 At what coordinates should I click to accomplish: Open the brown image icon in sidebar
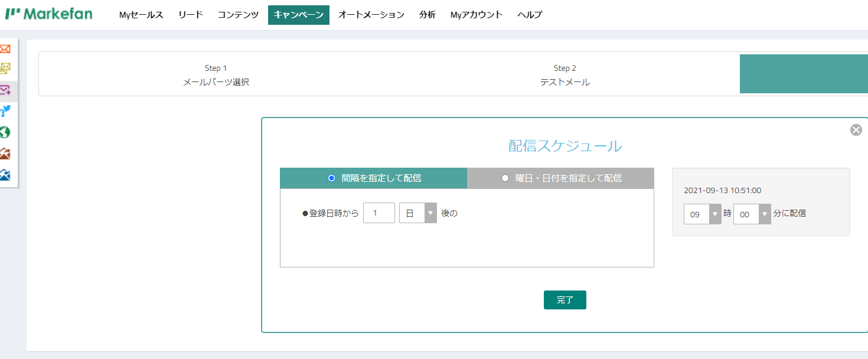(5, 154)
